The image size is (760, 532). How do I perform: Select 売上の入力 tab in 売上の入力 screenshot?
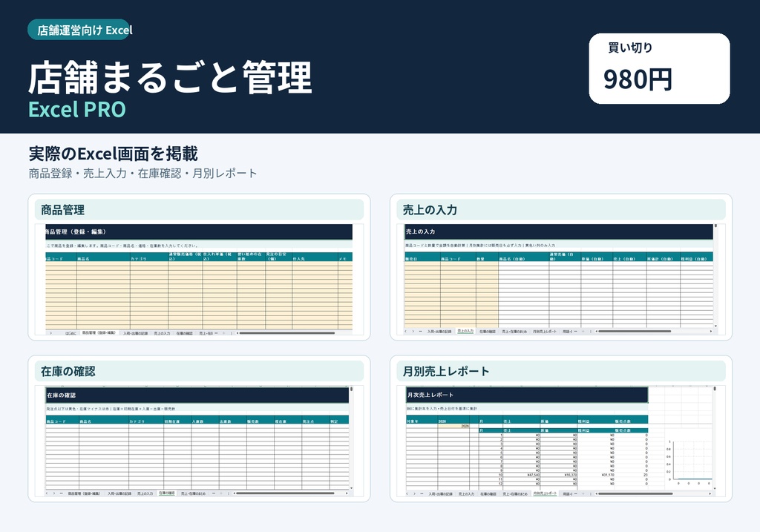tap(465, 332)
